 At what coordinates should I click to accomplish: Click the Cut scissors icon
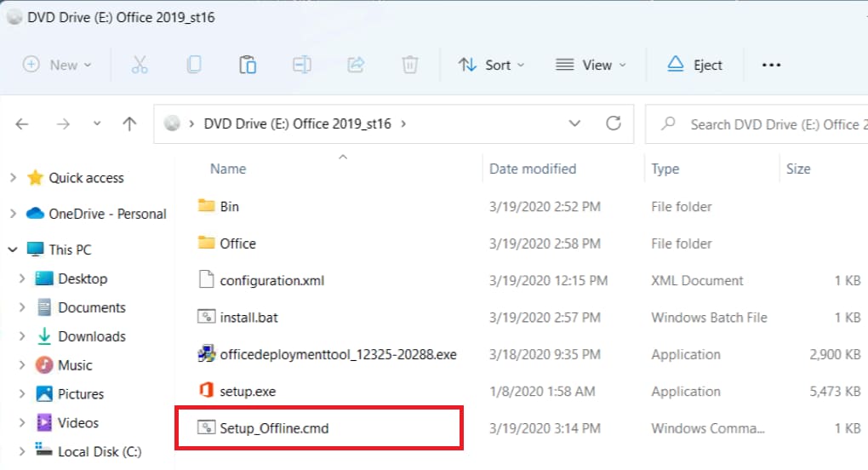140,65
